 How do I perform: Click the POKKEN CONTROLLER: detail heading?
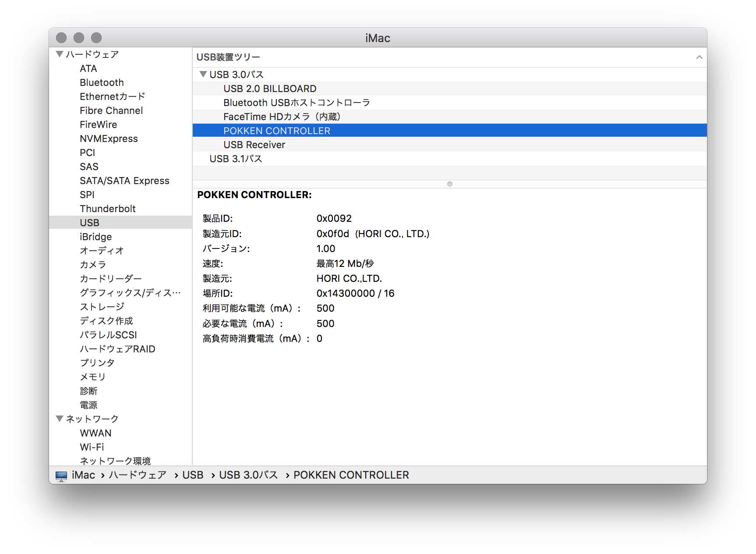[254, 195]
